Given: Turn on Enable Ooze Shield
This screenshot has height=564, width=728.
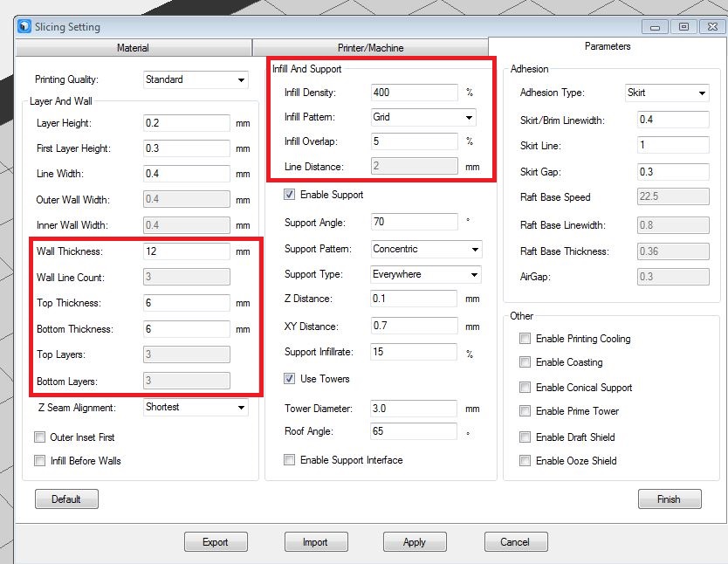Looking at the screenshot, I should coord(525,461).
